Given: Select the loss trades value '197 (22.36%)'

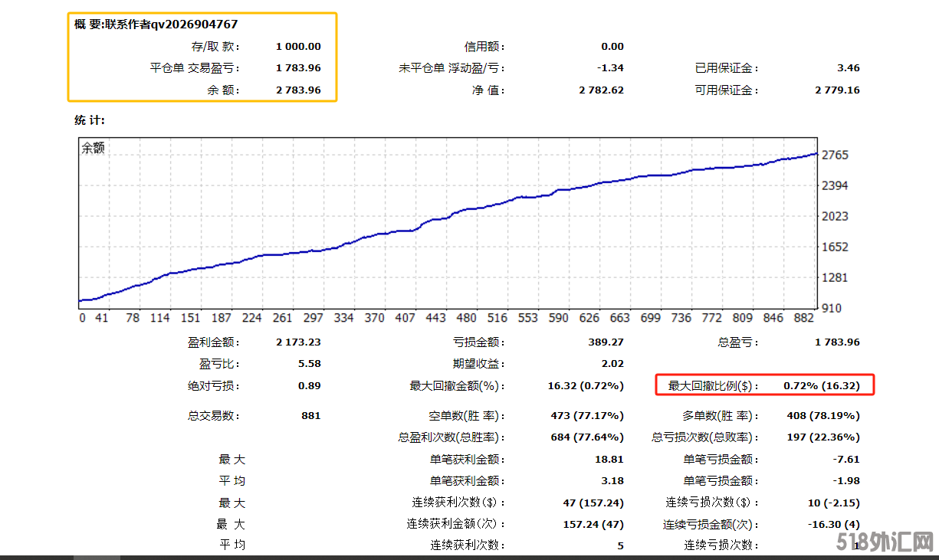Looking at the screenshot, I should pyautogui.click(x=823, y=437).
